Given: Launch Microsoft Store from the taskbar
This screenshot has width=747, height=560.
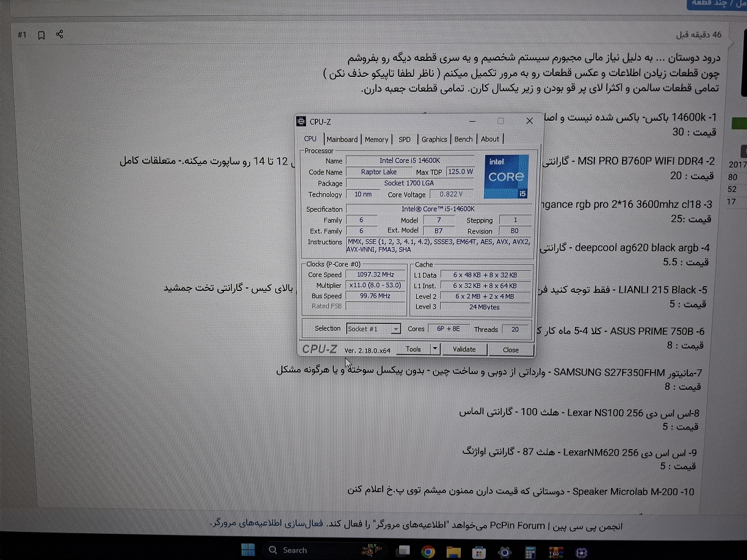Looking at the screenshot, I should (478, 551).
